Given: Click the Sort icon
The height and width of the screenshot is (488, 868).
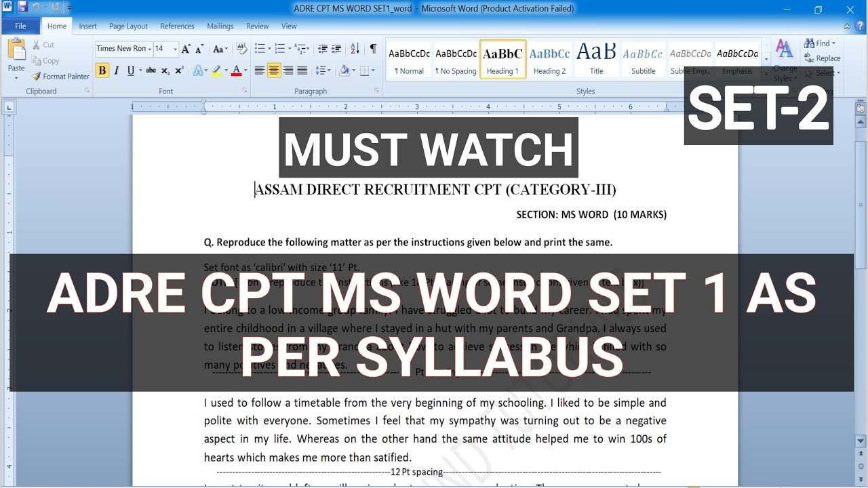Looking at the screenshot, I should [x=355, y=49].
